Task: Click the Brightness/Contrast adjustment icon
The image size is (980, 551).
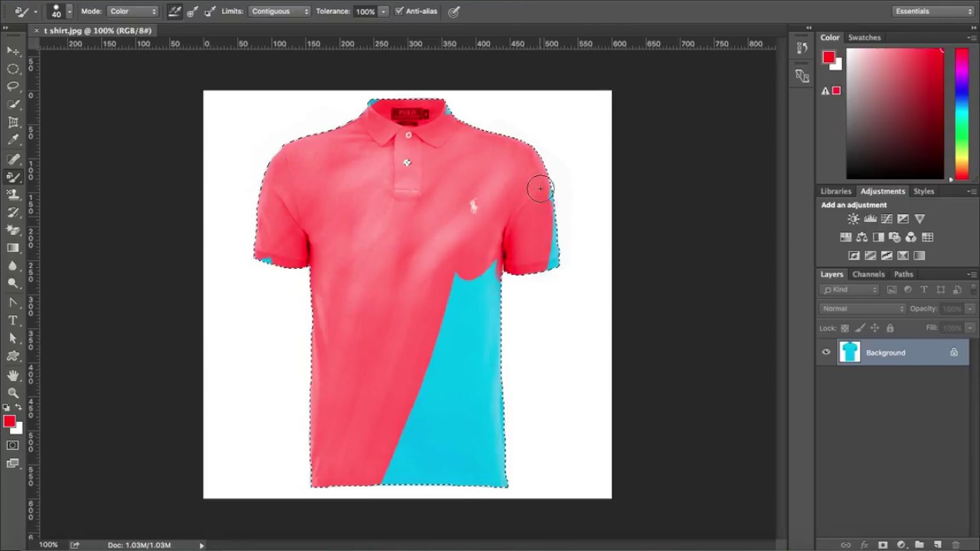Action: 853,219
